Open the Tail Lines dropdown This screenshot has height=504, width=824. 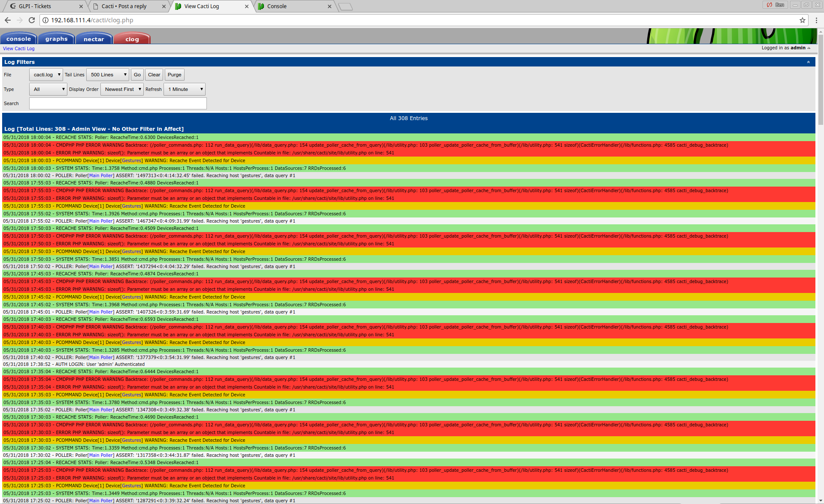coord(108,75)
